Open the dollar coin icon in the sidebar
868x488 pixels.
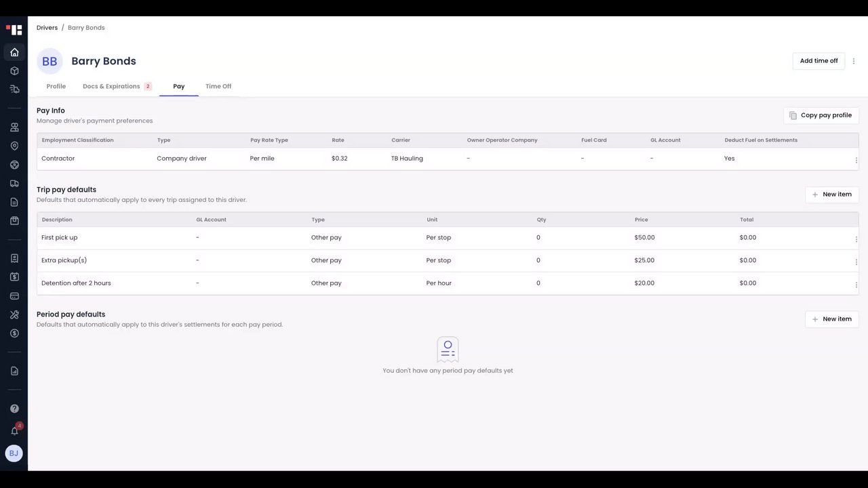(x=14, y=333)
